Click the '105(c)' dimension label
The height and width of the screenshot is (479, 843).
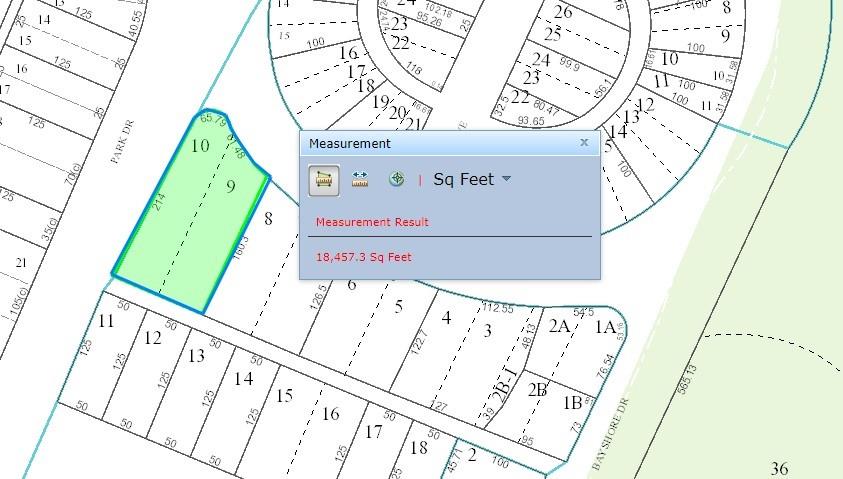point(19,303)
